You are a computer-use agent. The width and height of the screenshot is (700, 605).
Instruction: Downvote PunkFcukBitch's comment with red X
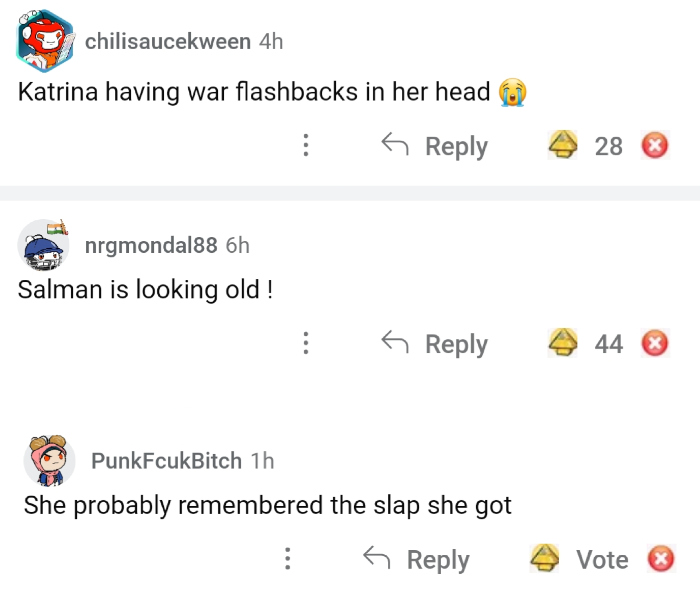(660, 559)
